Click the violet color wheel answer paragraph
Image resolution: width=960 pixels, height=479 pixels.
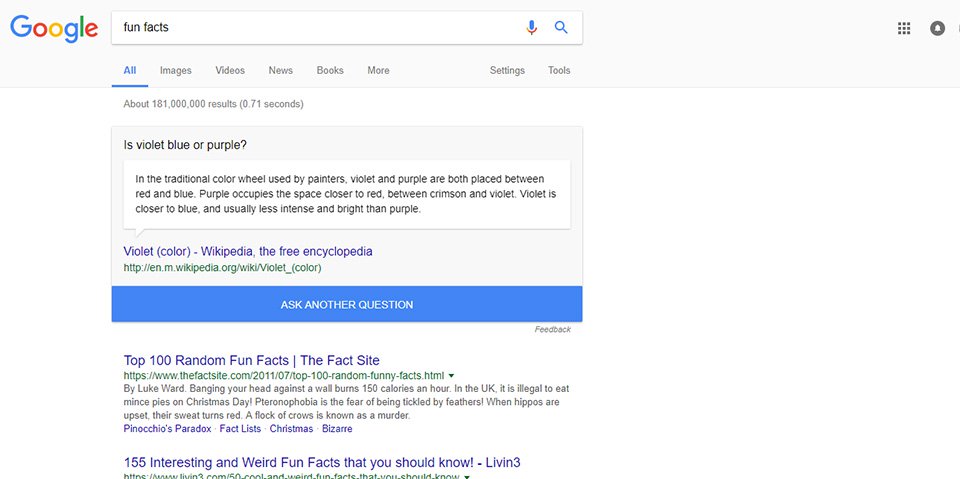(x=346, y=194)
